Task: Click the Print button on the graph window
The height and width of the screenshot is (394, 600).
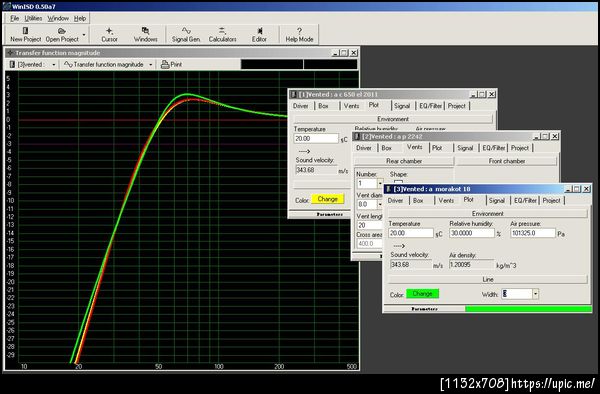Action: [x=171, y=65]
